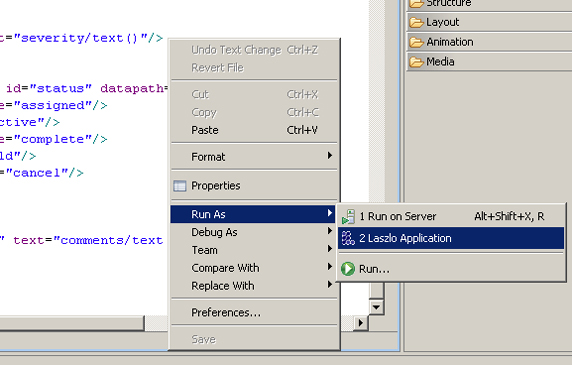
Task: Select the Layout palette category label
Action: [442, 22]
